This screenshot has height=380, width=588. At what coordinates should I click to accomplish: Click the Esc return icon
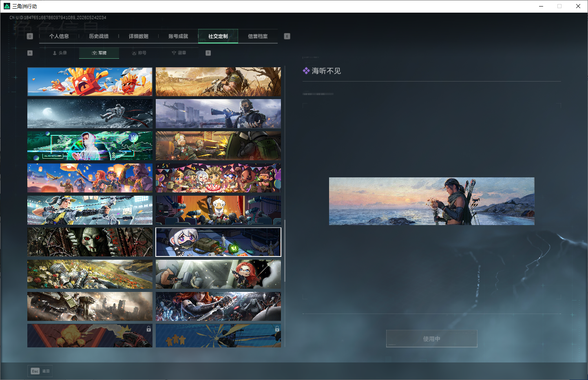pyautogui.click(x=35, y=371)
